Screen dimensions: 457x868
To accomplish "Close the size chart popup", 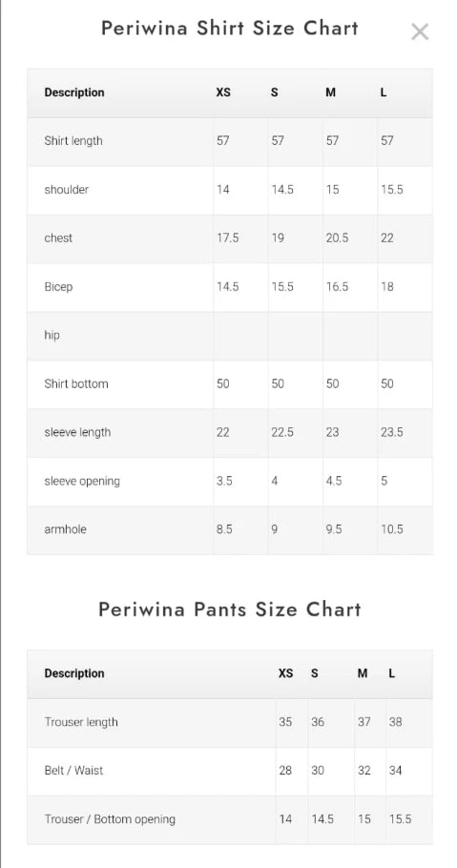I will pyautogui.click(x=420, y=31).
